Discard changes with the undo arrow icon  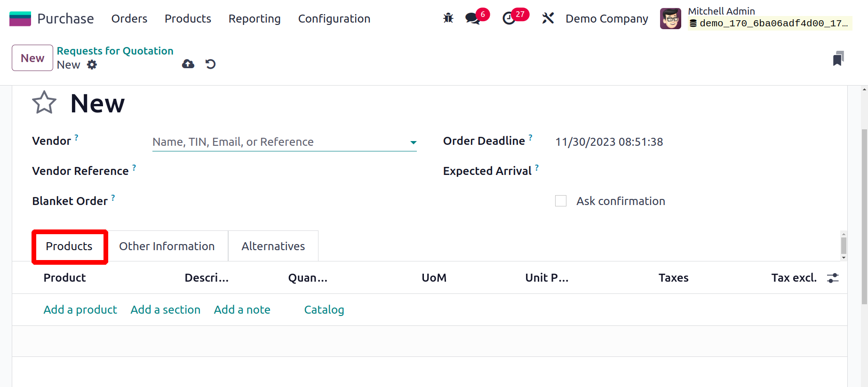211,64
